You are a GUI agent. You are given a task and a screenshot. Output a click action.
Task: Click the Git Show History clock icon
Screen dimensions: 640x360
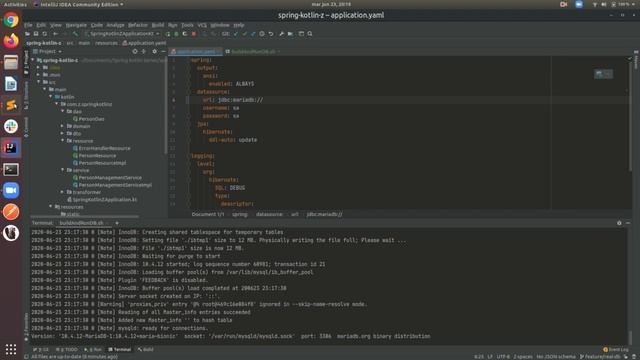coord(262,34)
